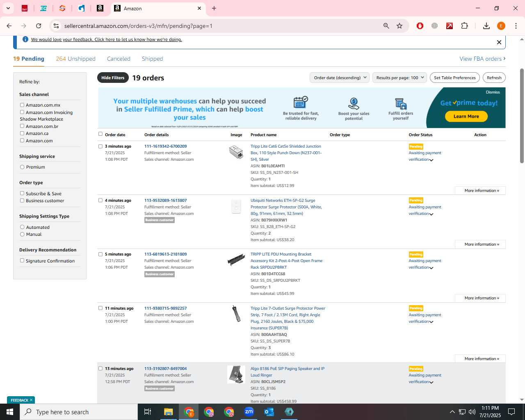Close the Amazon browser tab
Viewport: 525px width, 420px height.
pyautogui.click(x=199, y=8)
